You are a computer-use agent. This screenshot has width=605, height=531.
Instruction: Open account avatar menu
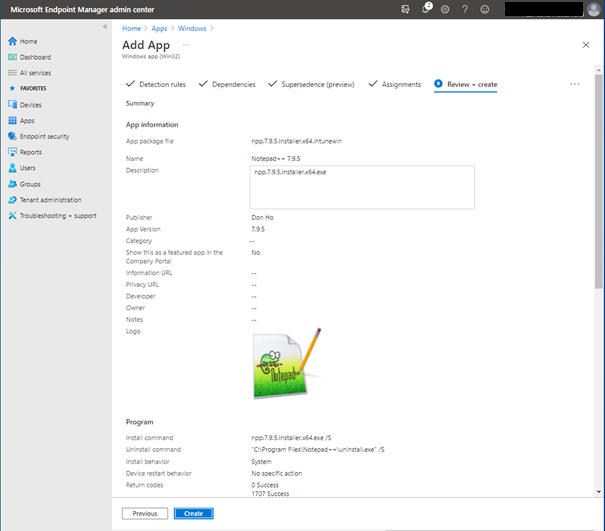(x=593, y=9)
